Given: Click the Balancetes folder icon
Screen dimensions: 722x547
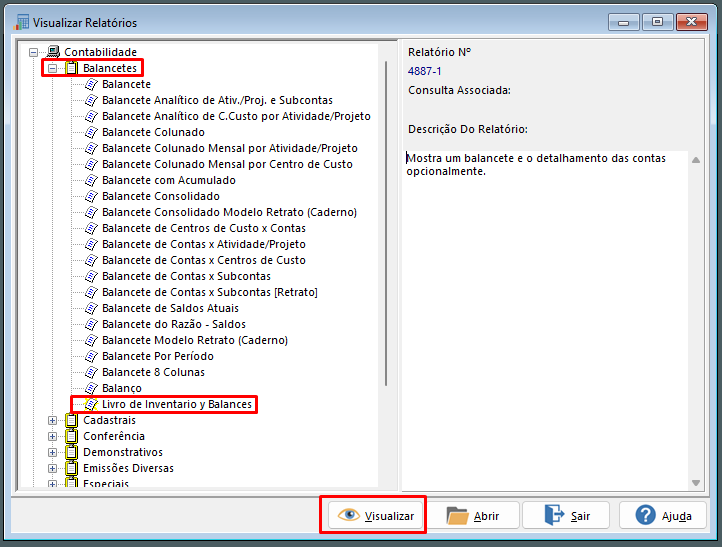Looking at the screenshot, I should point(71,68).
